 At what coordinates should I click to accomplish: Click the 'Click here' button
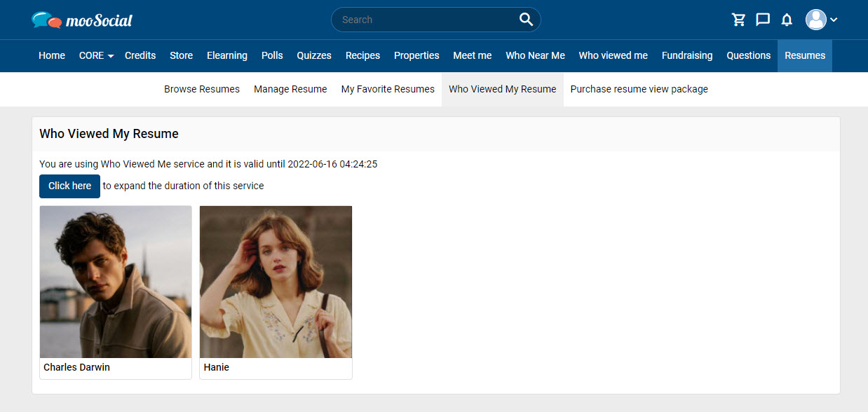click(x=69, y=186)
